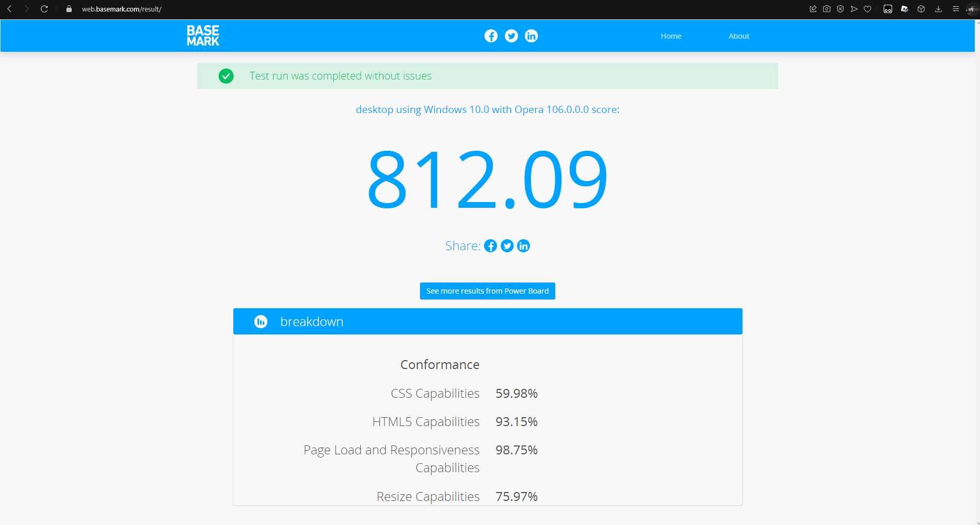Share the score via Twitter icon

coord(507,246)
